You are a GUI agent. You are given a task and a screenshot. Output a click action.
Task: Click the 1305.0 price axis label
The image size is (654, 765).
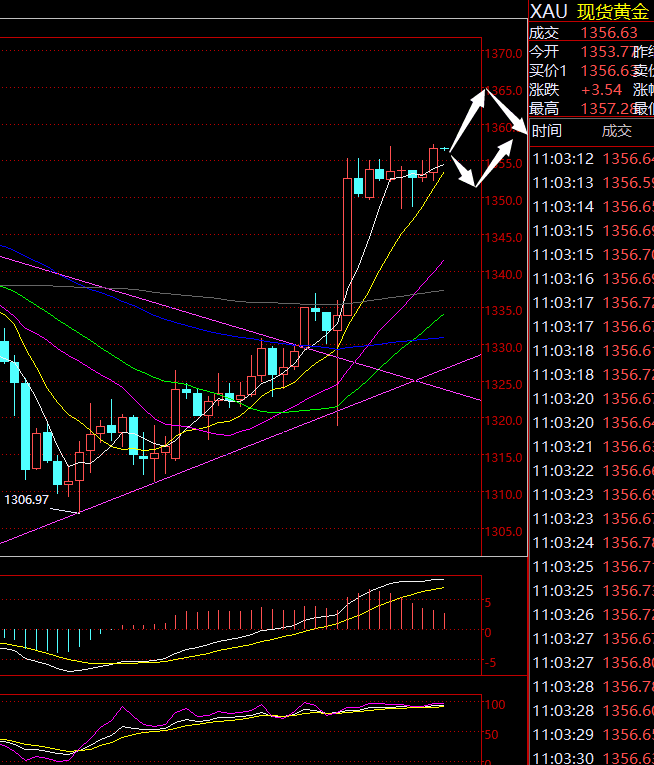tap(503, 531)
